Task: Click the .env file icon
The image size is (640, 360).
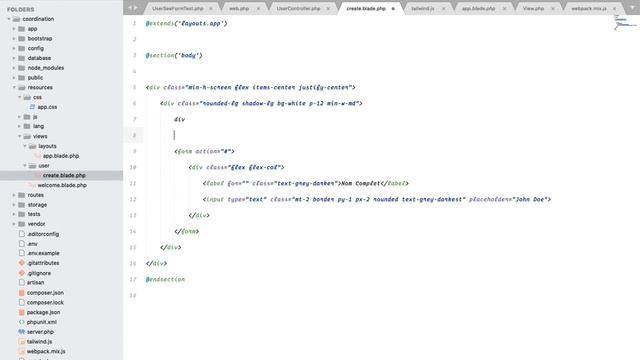Action: (22, 244)
